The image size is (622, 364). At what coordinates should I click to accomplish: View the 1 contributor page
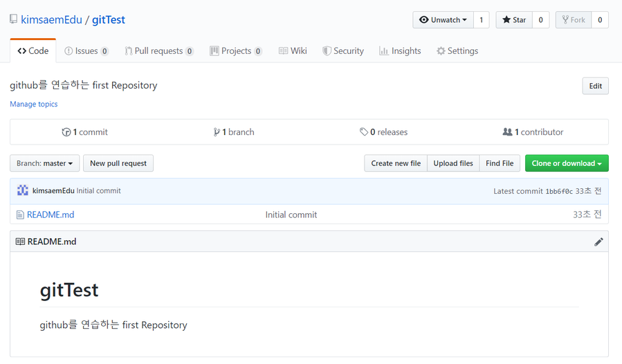pyautogui.click(x=533, y=132)
